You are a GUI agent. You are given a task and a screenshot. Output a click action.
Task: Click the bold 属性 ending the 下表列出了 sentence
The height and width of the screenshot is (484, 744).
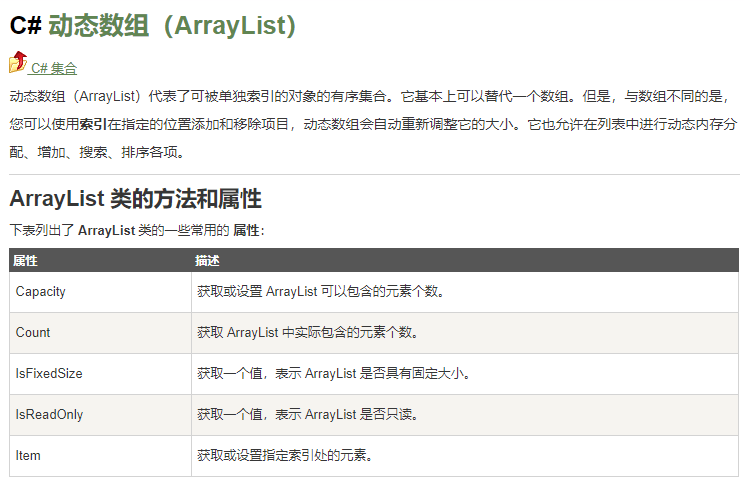pyautogui.click(x=245, y=230)
